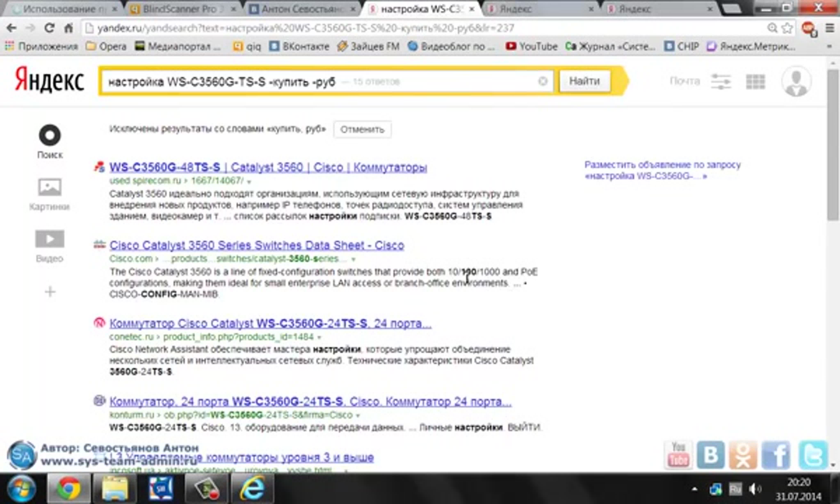Open the YouTube social icon

tap(678, 455)
